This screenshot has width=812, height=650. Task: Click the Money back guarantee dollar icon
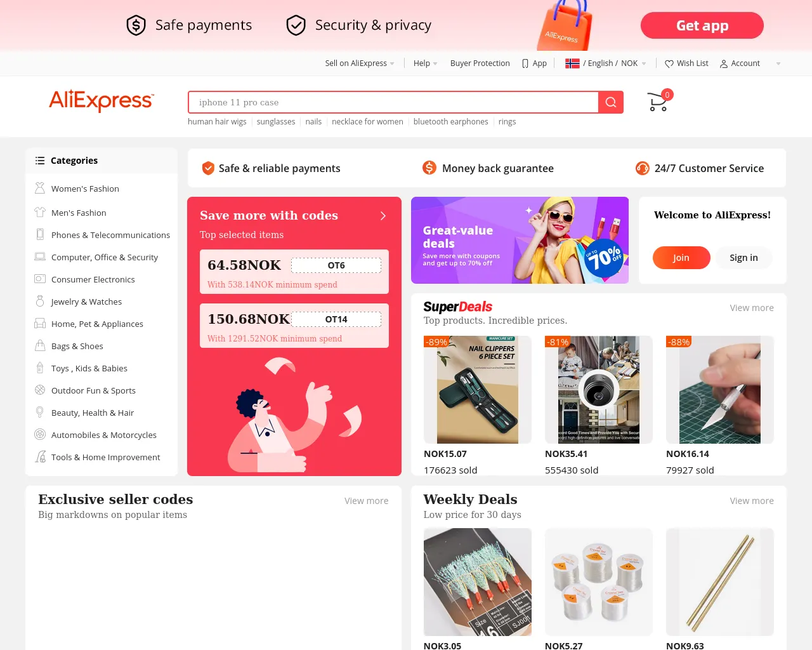tap(429, 168)
